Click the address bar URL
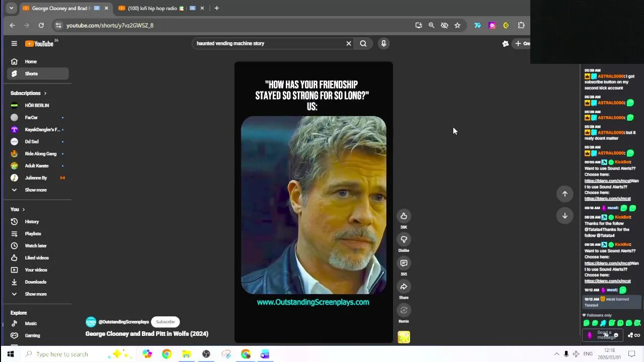 pos(110,25)
